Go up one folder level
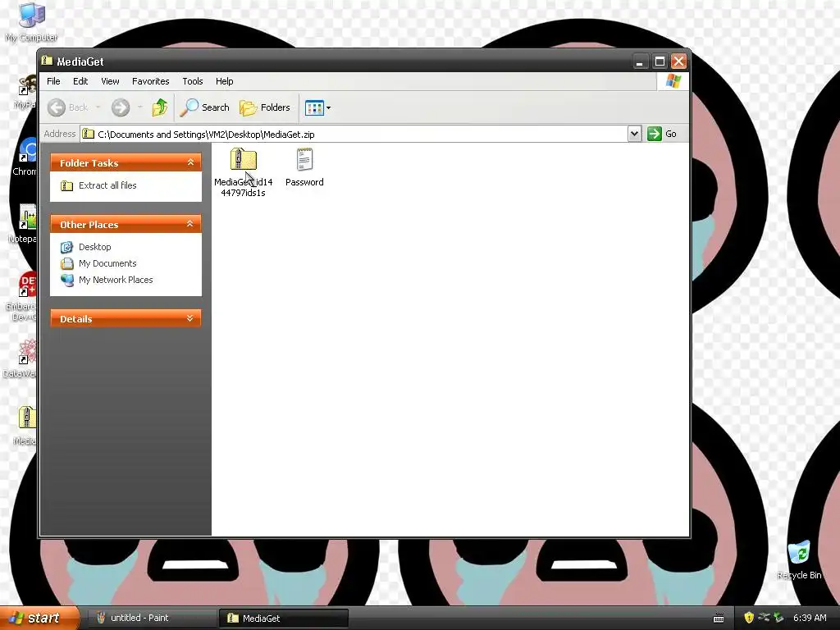 pyautogui.click(x=160, y=107)
